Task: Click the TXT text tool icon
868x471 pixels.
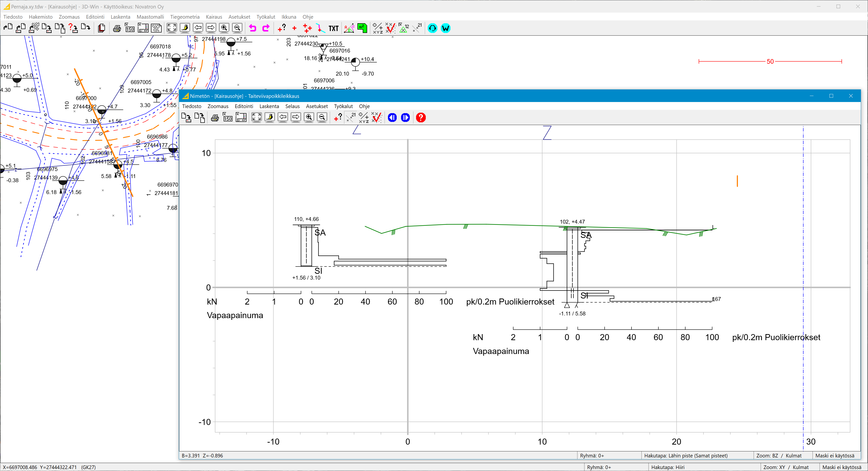Action: (x=333, y=28)
